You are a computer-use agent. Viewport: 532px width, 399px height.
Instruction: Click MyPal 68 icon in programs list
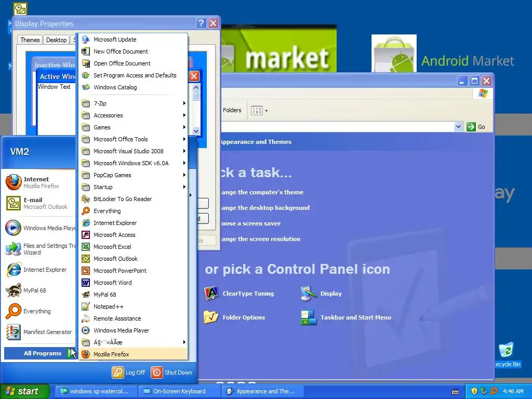click(x=86, y=295)
